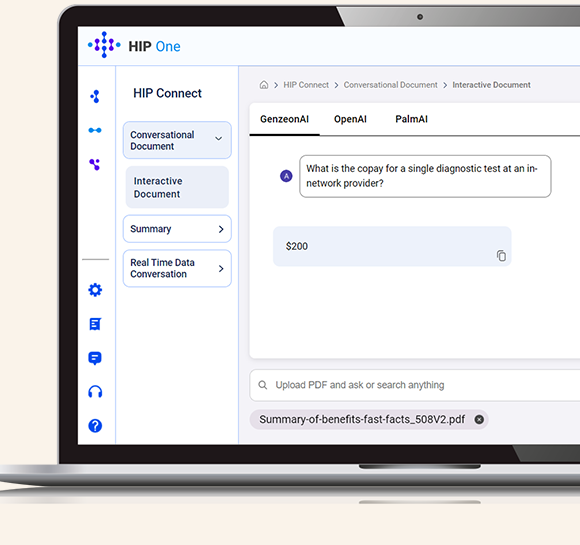Click the $200 answer text
Image resolution: width=580 pixels, height=545 pixels.
click(297, 246)
